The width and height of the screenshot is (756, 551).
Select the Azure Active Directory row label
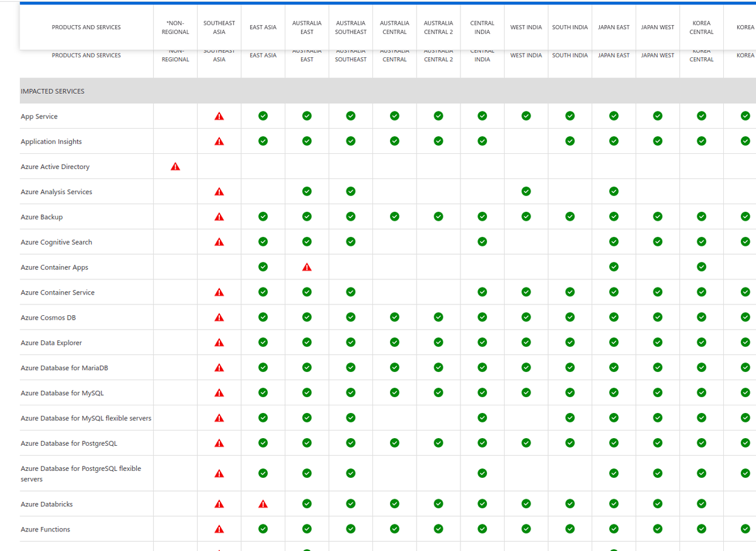pos(55,167)
